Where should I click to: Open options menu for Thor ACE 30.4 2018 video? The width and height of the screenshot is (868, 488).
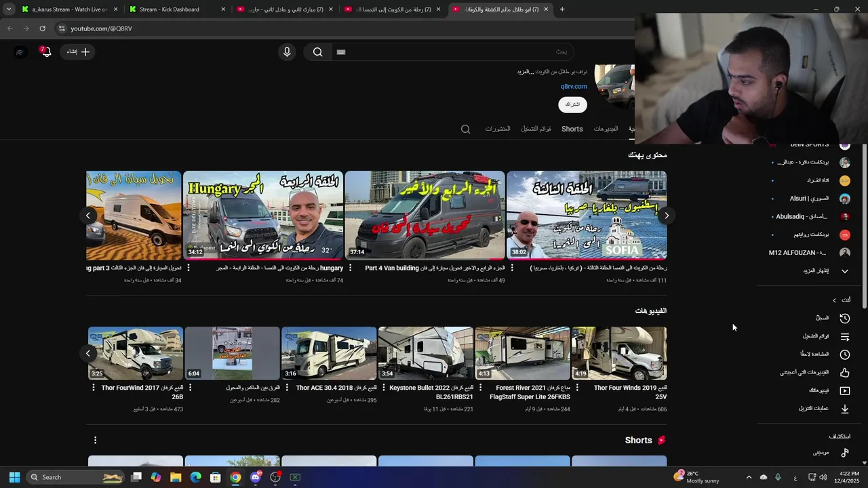(x=288, y=388)
